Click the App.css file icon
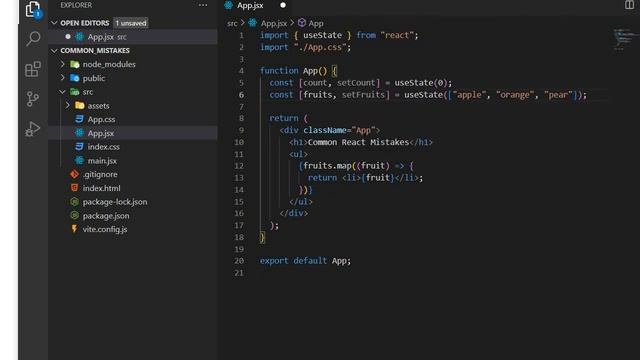 click(80, 119)
